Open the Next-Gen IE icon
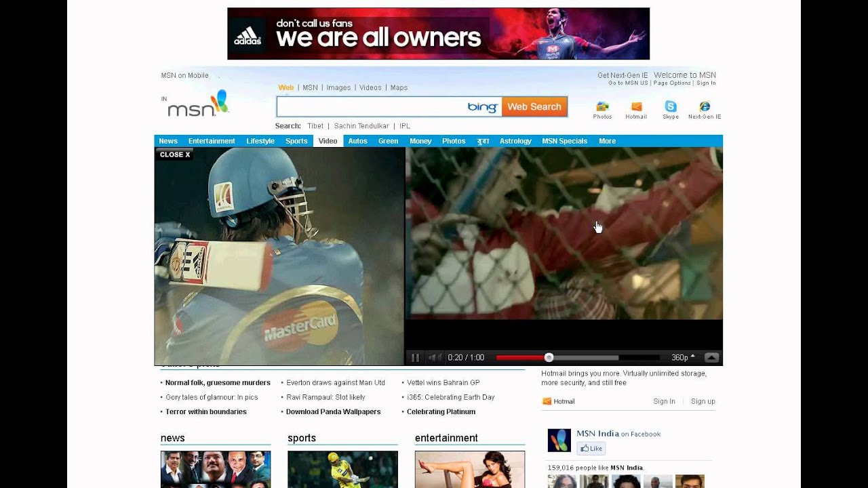This screenshot has height=488, width=868. [705, 106]
